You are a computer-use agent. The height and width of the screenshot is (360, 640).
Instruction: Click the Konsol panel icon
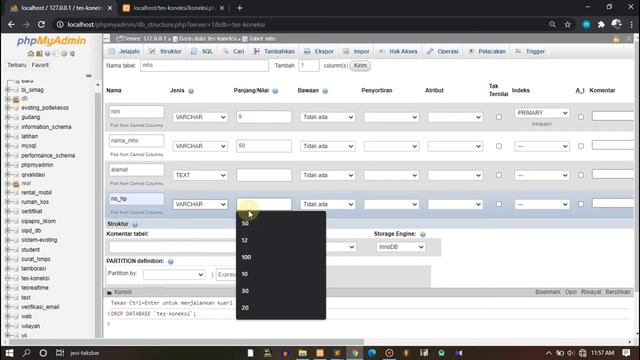109,292
